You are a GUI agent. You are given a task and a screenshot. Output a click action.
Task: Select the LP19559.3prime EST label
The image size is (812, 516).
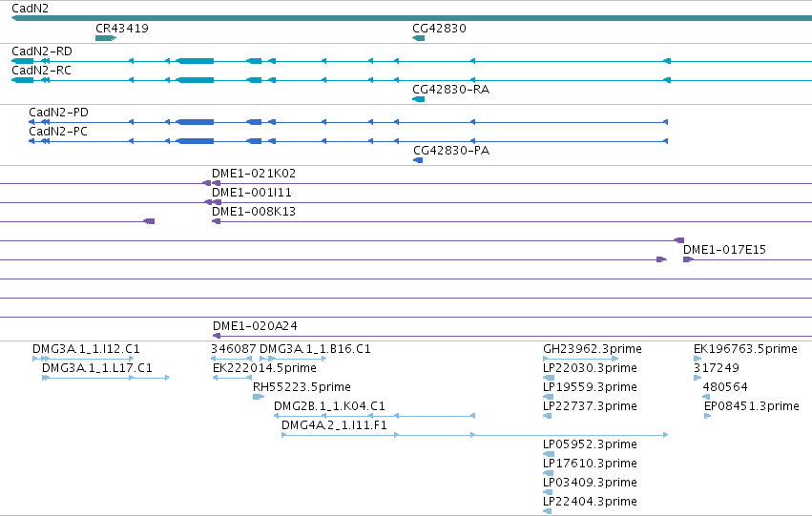pos(590,386)
